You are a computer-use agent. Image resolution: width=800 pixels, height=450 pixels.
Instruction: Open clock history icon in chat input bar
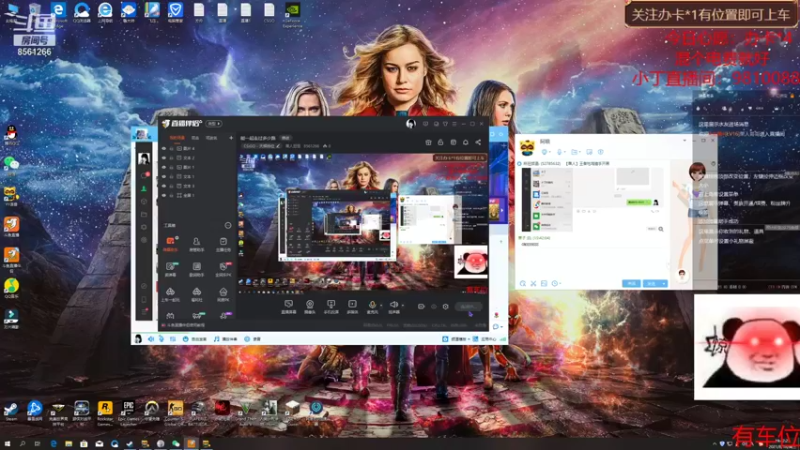pyautogui.click(x=555, y=283)
